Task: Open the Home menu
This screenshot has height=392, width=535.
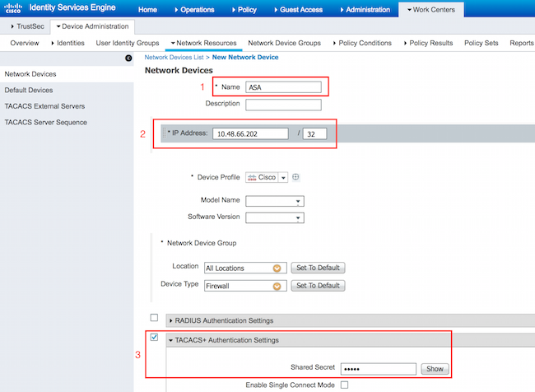Action: click(x=147, y=10)
